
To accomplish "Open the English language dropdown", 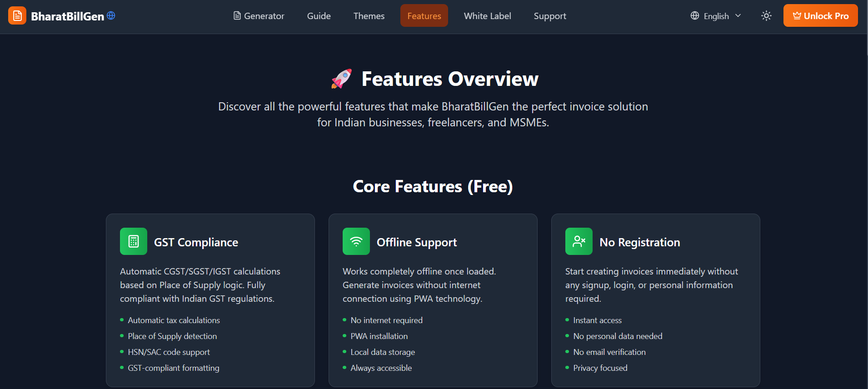I will click(x=716, y=16).
